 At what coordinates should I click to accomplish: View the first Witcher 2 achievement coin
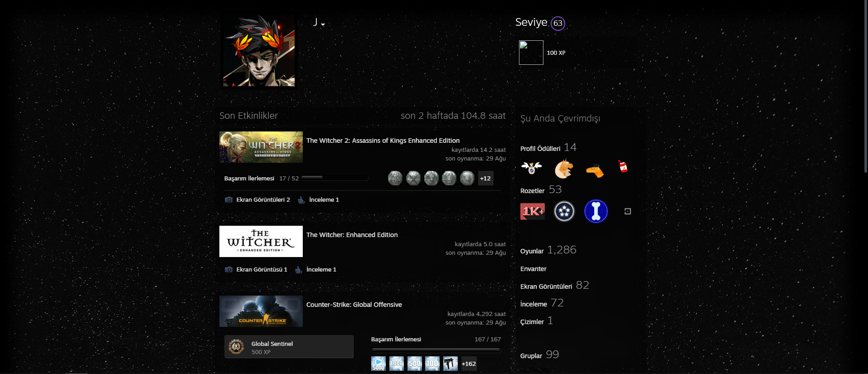(x=395, y=178)
